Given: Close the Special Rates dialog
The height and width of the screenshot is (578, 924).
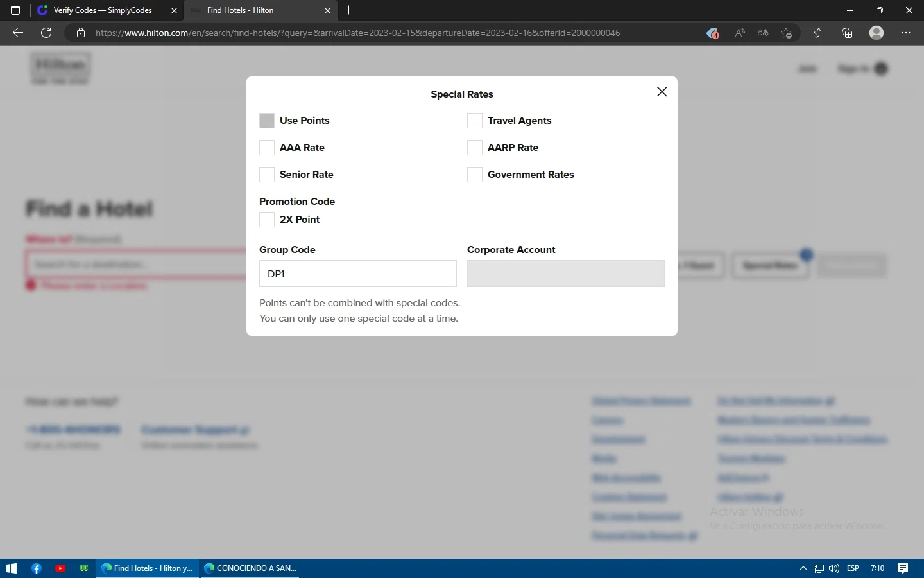Looking at the screenshot, I should pyautogui.click(x=662, y=92).
